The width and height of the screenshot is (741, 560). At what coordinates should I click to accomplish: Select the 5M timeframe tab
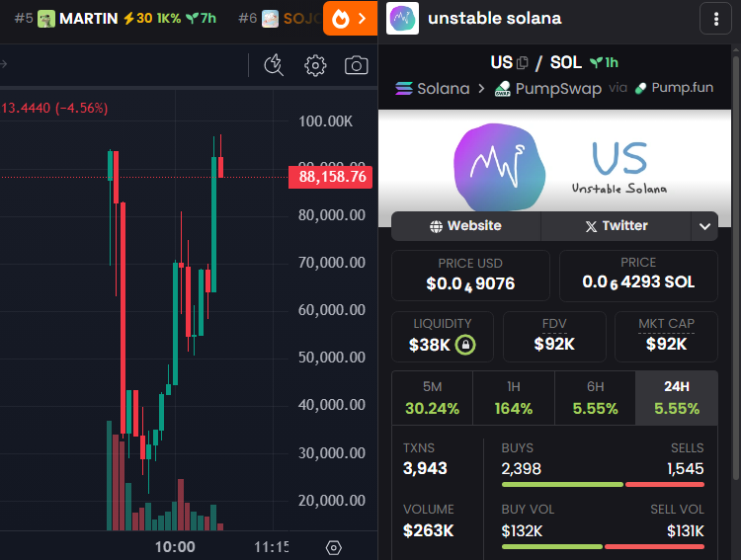click(x=433, y=398)
